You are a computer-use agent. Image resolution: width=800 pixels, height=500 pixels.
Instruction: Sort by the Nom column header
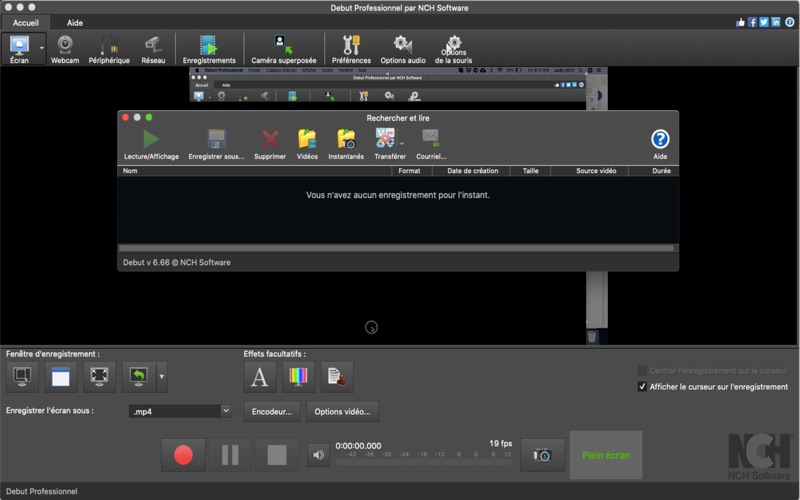click(255, 171)
